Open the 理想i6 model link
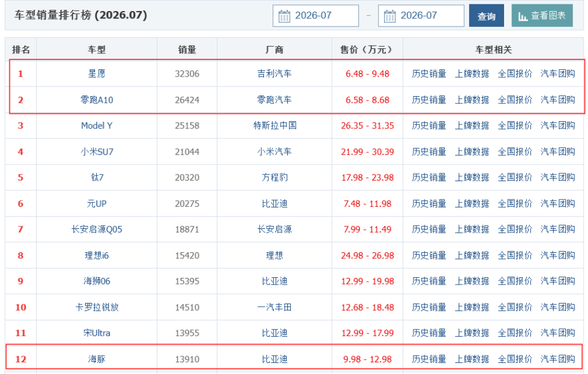588x374 pixels. click(97, 256)
